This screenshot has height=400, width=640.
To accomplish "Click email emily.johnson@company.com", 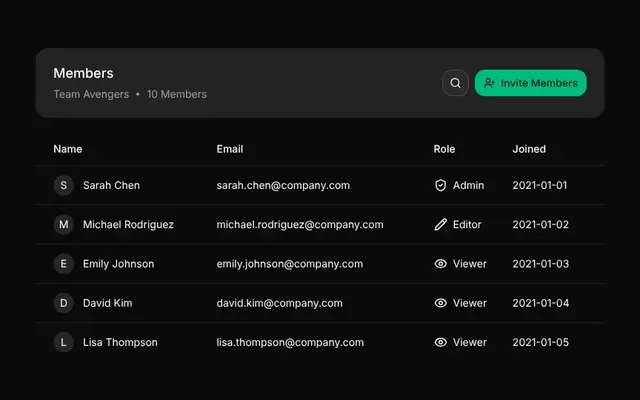I will 289,264.
